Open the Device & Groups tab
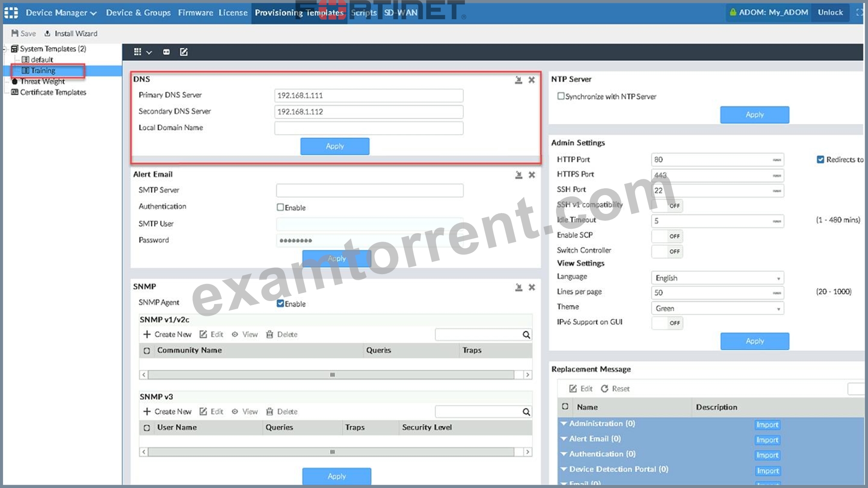 [x=138, y=13]
